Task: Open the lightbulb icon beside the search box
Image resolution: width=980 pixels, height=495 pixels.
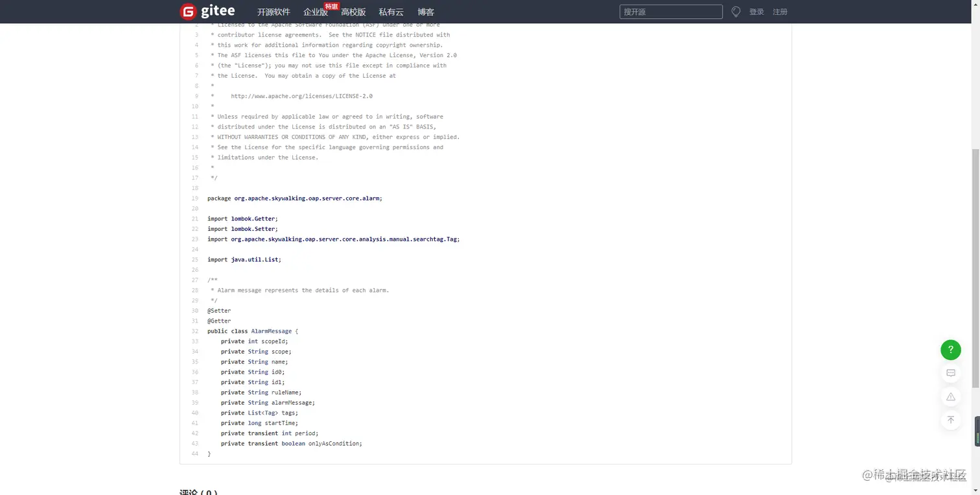Action: (x=736, y=12)
